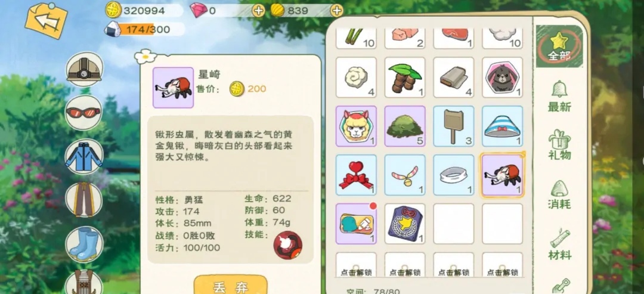Select the headlamp helmet equipment slot
The height and width of the screenshot is (294, 644).
point(84,69)
